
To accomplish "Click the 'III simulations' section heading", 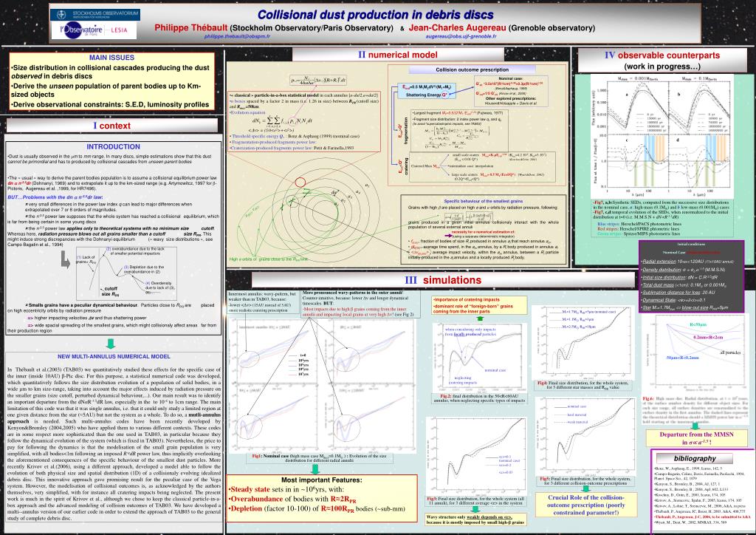I will tap(443, 280).
